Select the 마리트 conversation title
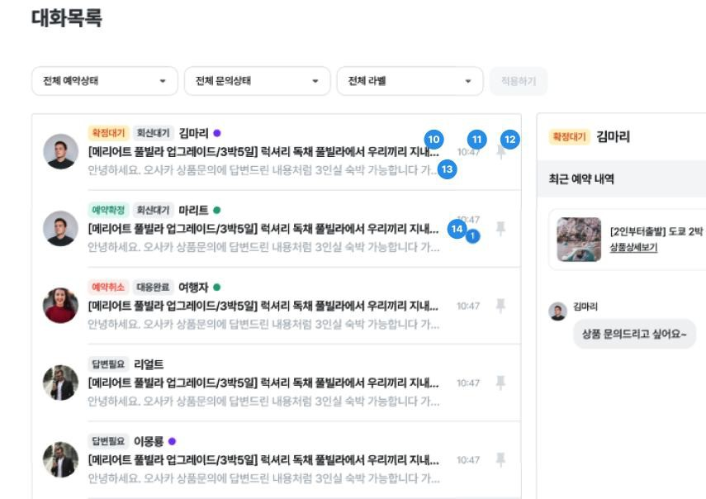706x499 pixels. (264, 228)
